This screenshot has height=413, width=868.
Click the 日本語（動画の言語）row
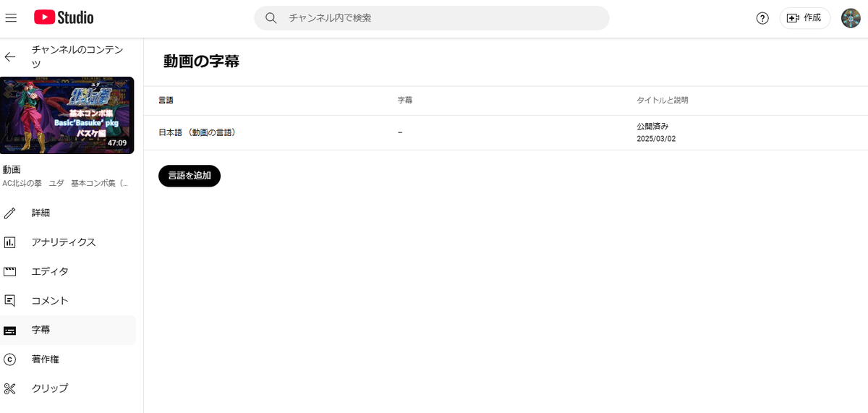click(x=197, y=133)
